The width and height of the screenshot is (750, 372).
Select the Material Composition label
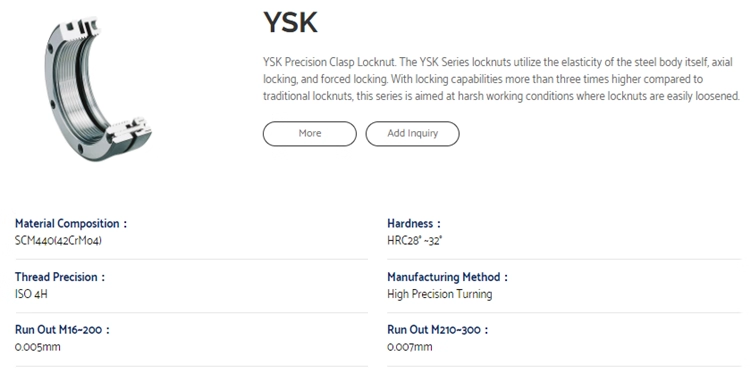click(x=71, y=223)
